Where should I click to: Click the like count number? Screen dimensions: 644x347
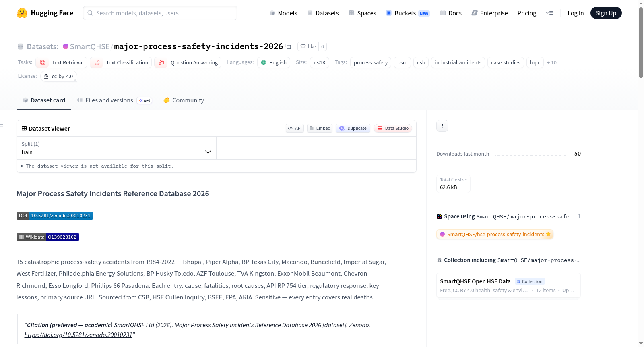[322, 46]
